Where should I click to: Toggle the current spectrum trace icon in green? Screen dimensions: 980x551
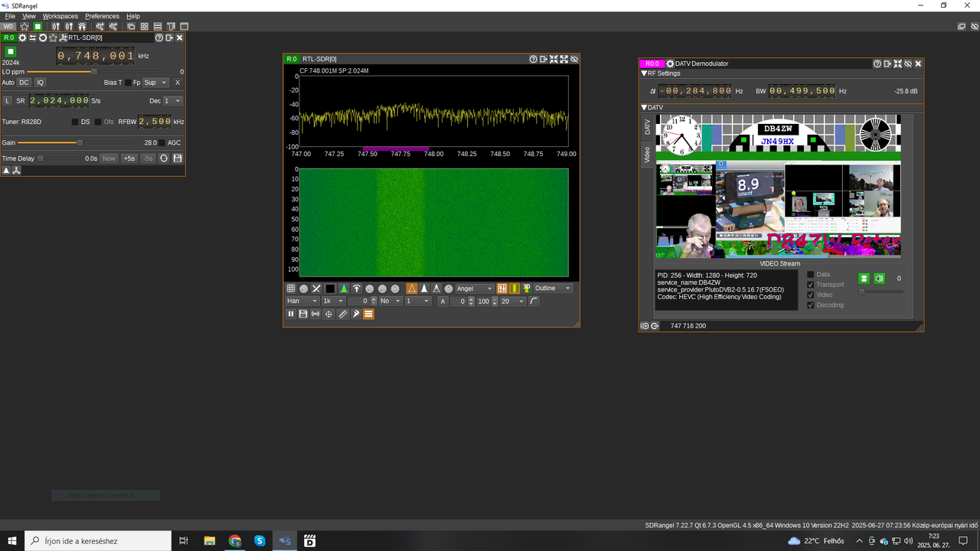[344, 289]
